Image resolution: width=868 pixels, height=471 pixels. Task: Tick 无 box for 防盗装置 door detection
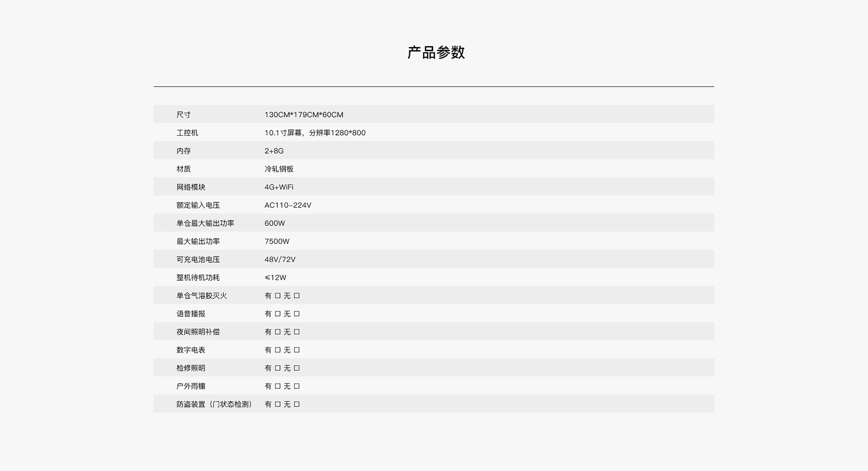[x=297, y=404]
